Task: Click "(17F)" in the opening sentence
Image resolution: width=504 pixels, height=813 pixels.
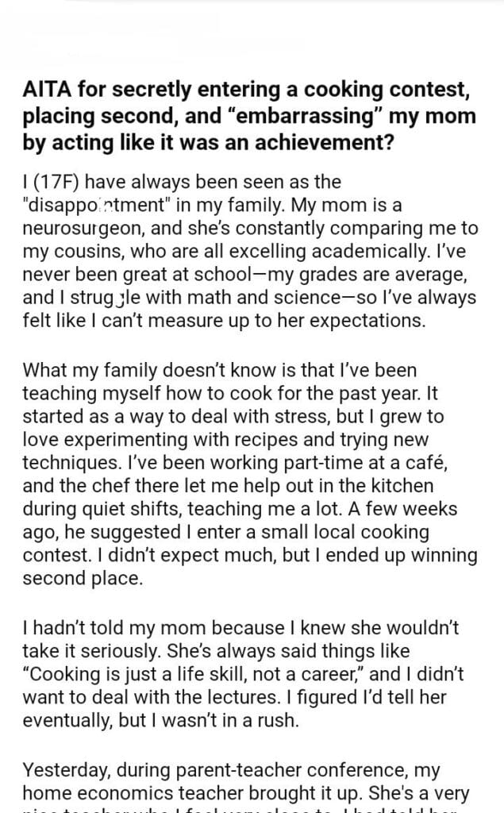Action: 58,183
